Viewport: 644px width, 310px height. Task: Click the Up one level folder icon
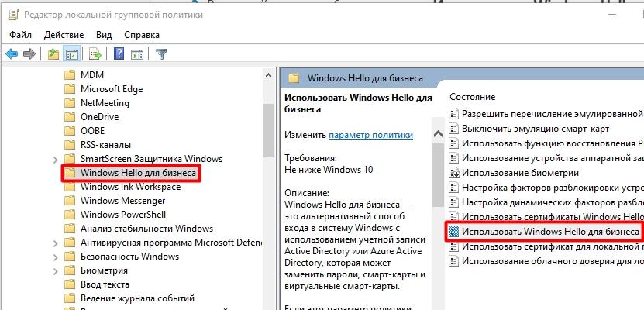click(53, 53)
